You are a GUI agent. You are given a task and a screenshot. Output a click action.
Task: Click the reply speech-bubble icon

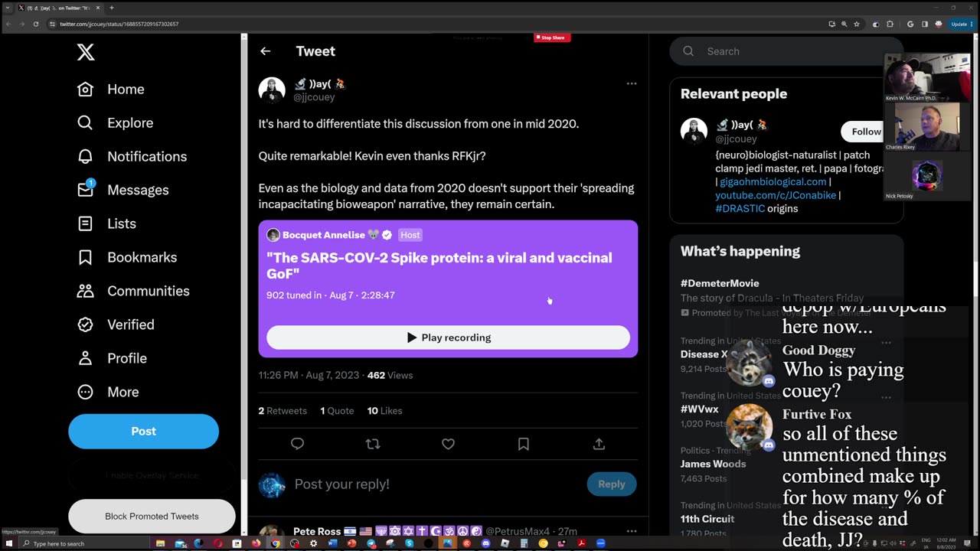click(298, 444)
